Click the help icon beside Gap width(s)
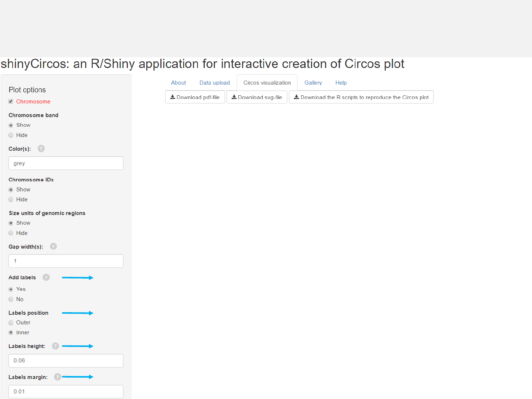This screenshot has width=532, height=399. [x=53, y=246]
